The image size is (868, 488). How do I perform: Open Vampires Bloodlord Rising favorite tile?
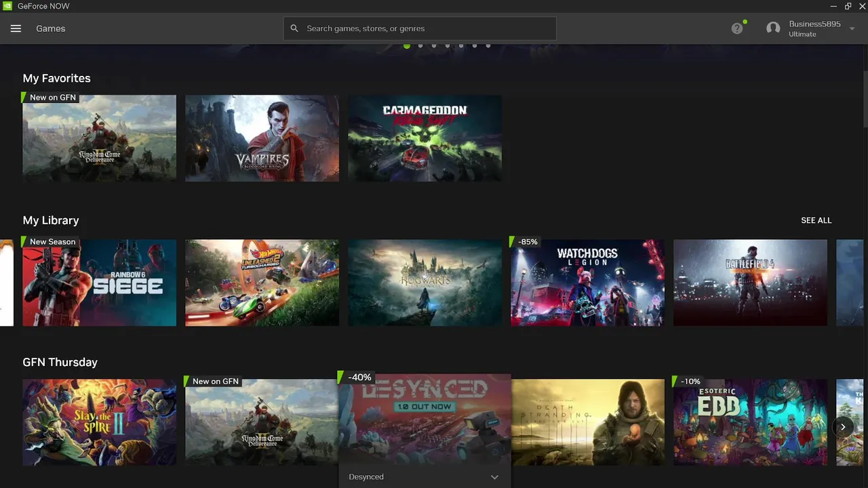click(x=262, y=138)
